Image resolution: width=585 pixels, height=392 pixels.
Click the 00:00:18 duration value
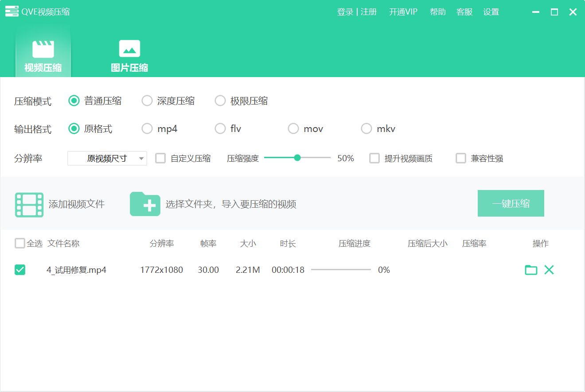tap(288, 270)
